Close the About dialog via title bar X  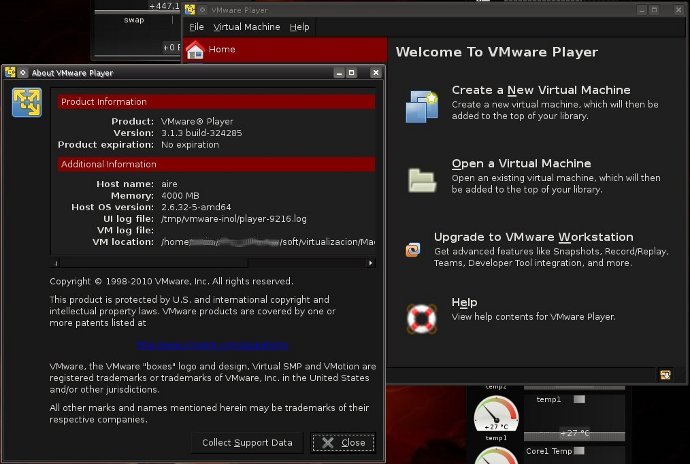(x=375, y=73)
